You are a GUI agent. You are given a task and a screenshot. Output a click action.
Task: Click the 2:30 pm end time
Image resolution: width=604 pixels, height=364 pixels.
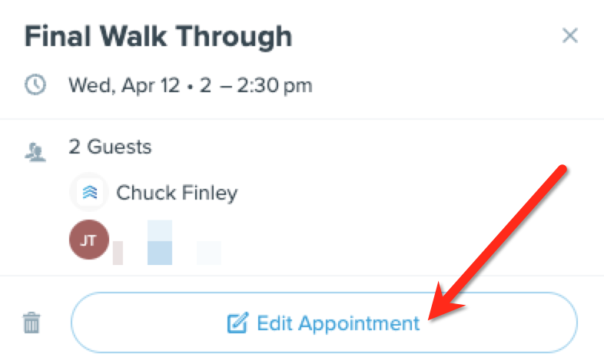[x=274, y=85]
